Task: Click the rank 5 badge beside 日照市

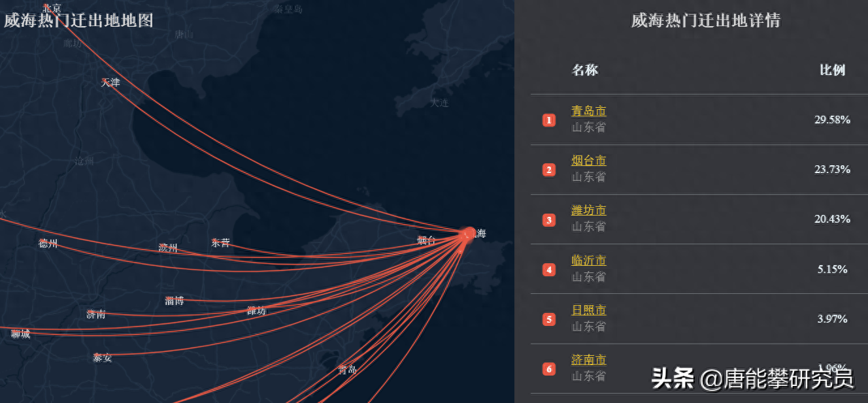Action: tap(549, 319)
